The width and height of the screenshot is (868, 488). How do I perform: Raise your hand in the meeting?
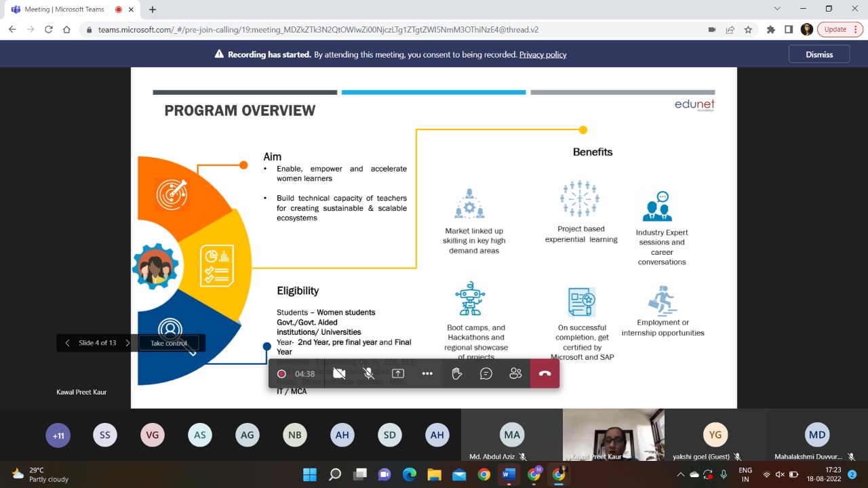[456, 373]
